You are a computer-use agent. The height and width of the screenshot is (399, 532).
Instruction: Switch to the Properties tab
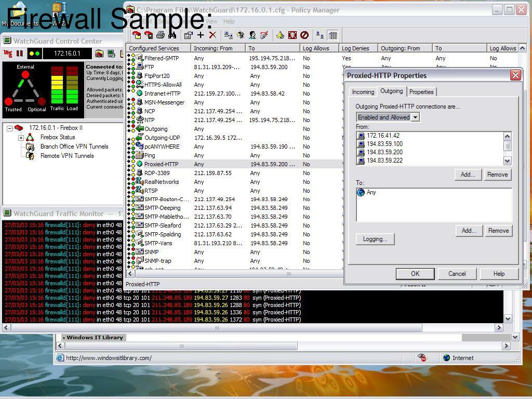(421, 92)
